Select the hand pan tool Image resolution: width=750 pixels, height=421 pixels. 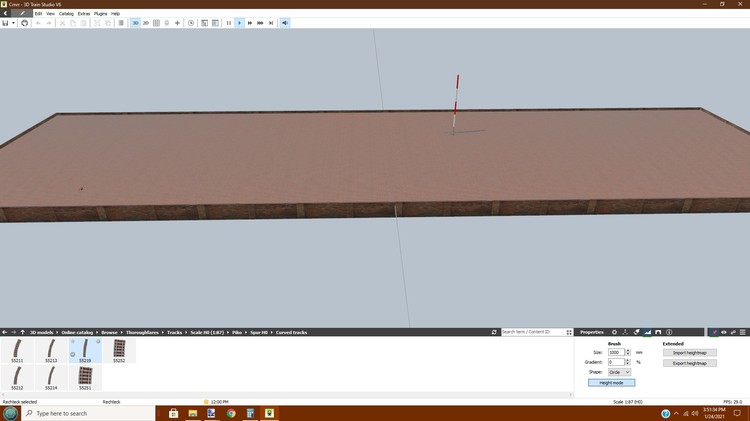(x=25, y=22)
